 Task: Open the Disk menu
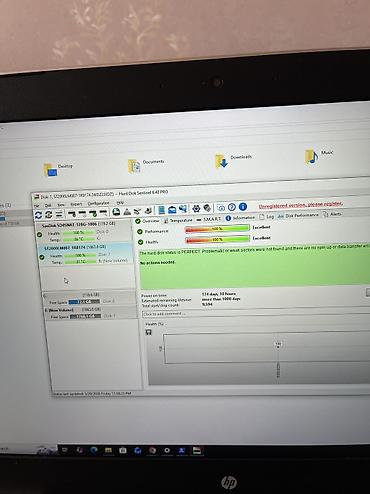[x=48, y=205]
